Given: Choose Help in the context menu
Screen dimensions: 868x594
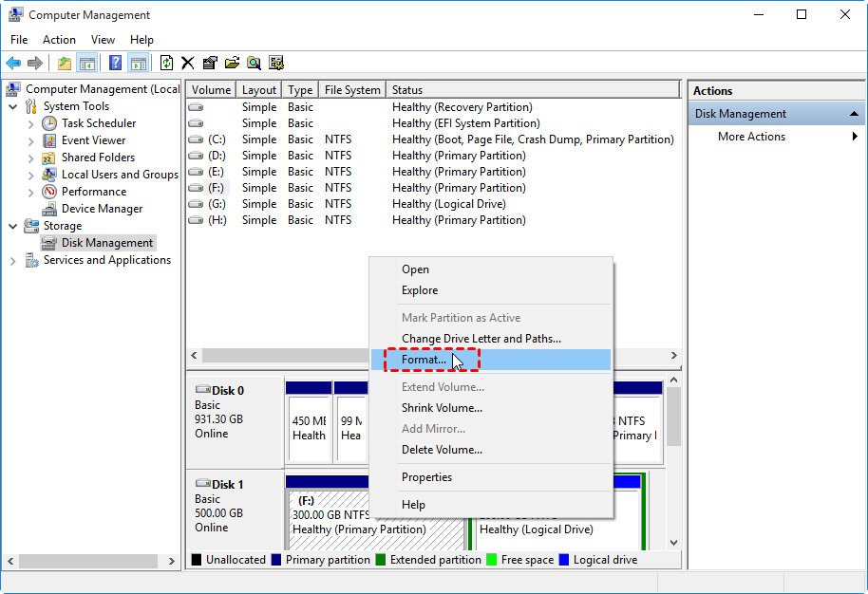Looking at the screenshot, I should (490, 505).
